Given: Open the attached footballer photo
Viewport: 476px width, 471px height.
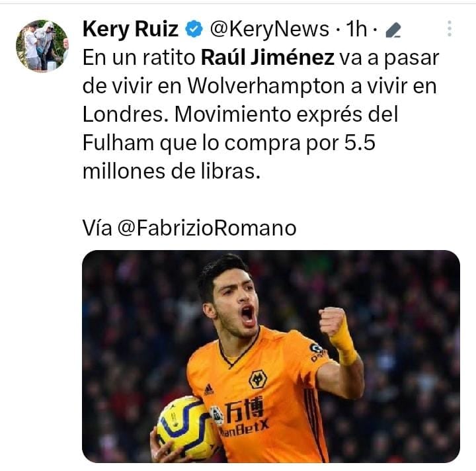Looking at the screenshot, I should tap(271, 356).
